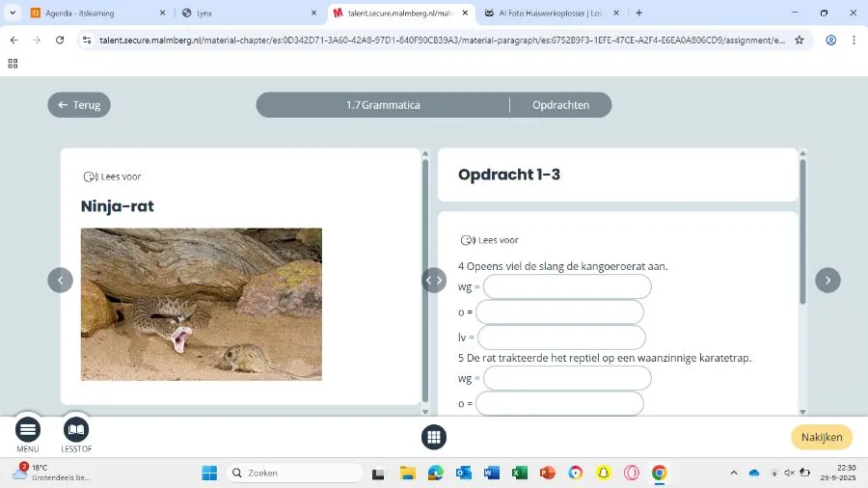The image size is (868, 488).
Task: Open Word from the taskbar
Action: (491, 474)
